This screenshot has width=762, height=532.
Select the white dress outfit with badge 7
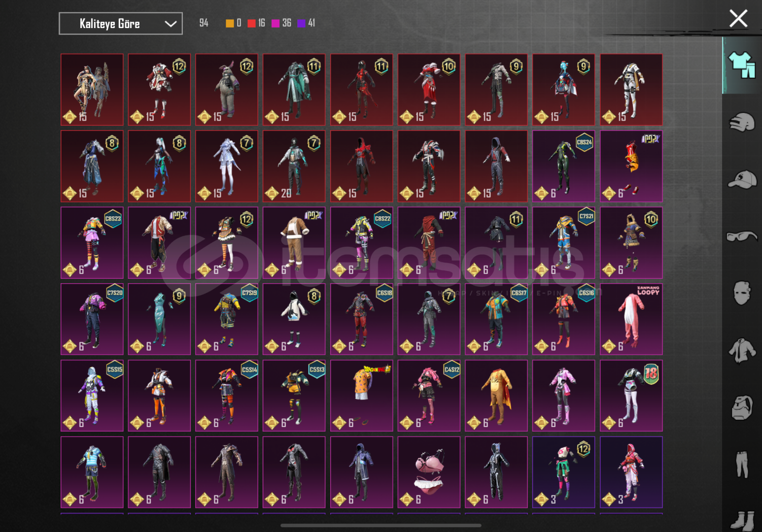tap(227, 166)
